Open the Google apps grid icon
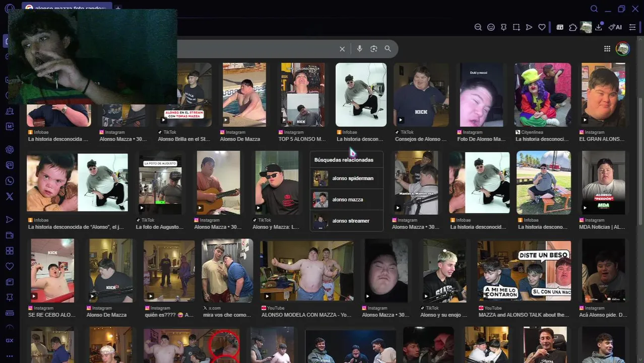This screenshot has height=363, width=644. click(607, 49)
